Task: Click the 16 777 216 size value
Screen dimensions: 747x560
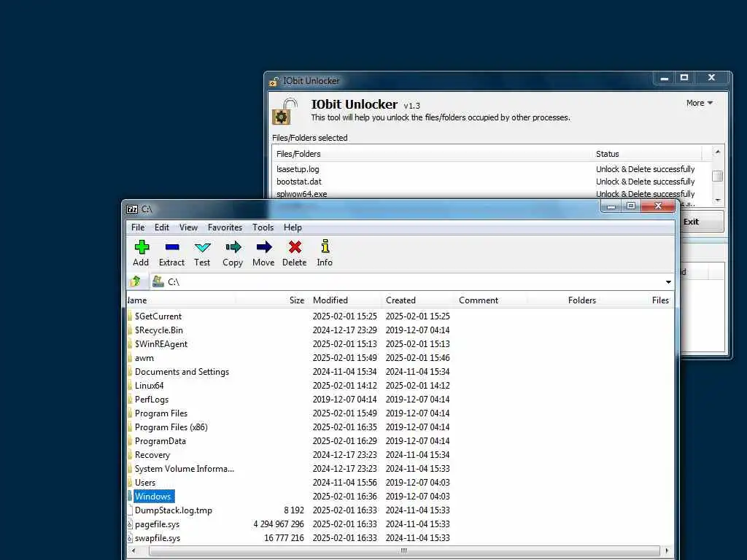Action: (x=284, y=538)
